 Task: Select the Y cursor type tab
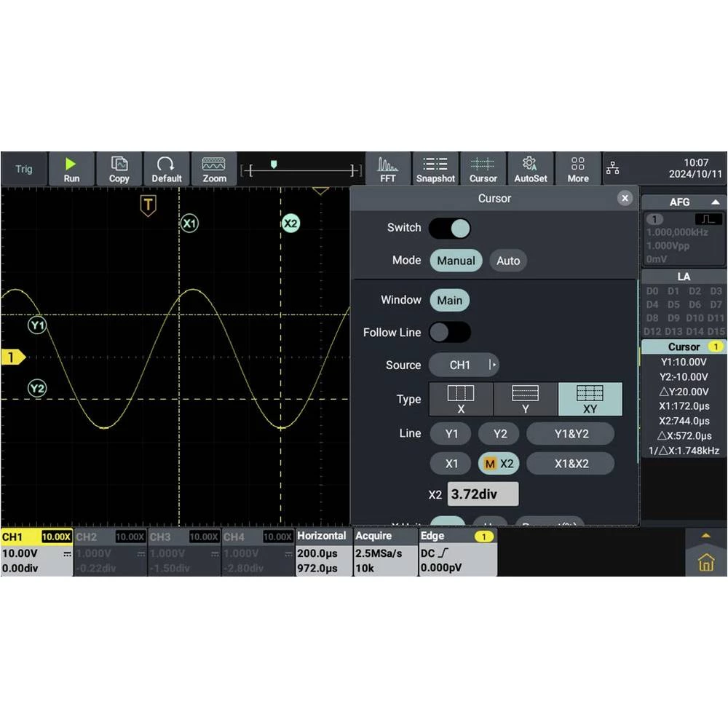click(526, 399)
